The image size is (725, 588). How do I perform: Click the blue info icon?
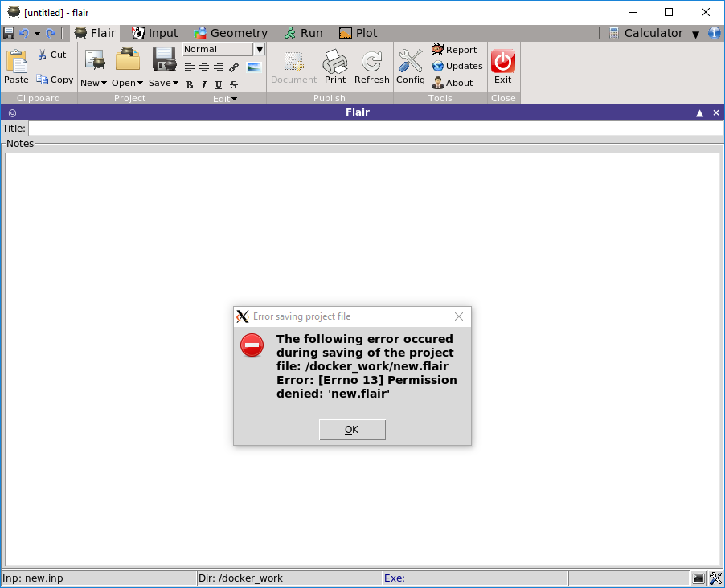pyautogui.click(x=715, y=33)
